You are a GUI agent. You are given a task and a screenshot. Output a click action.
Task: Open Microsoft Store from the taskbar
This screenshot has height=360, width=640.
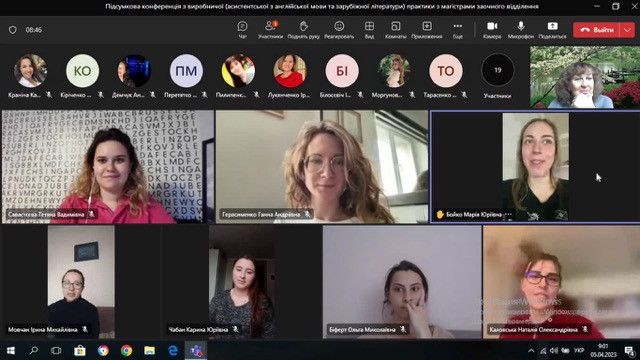80,351
